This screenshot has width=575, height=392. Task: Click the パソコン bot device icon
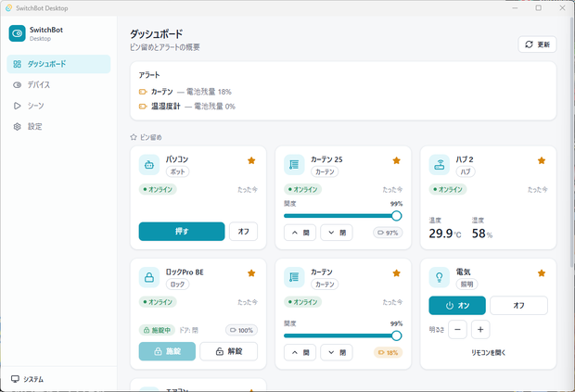pyautogui.click(x=149, y=165)
